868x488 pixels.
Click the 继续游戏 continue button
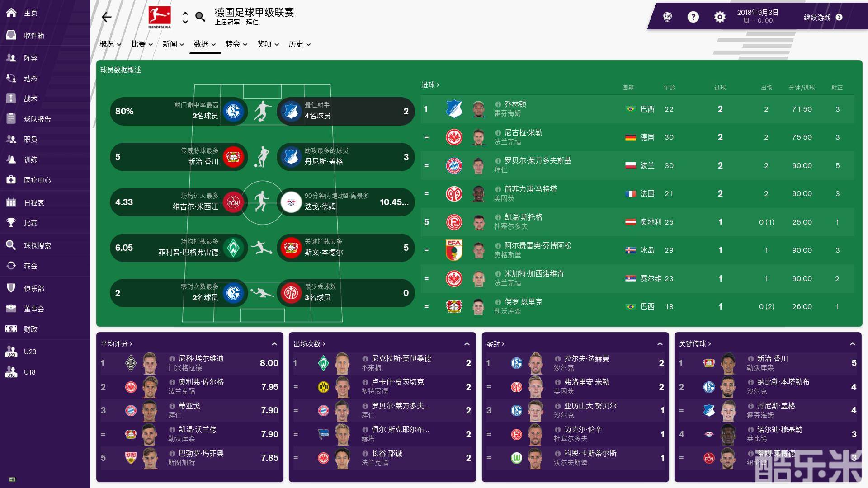(x=823, y=17)
